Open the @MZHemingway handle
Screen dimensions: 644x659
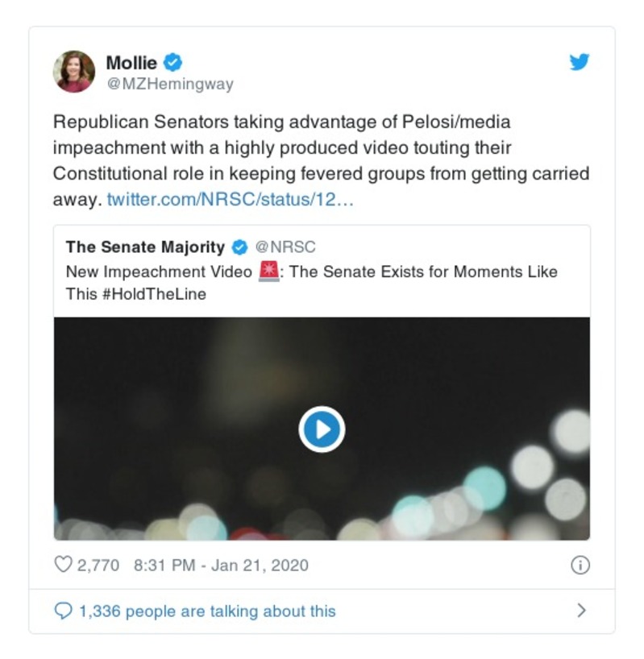(169, 85)
